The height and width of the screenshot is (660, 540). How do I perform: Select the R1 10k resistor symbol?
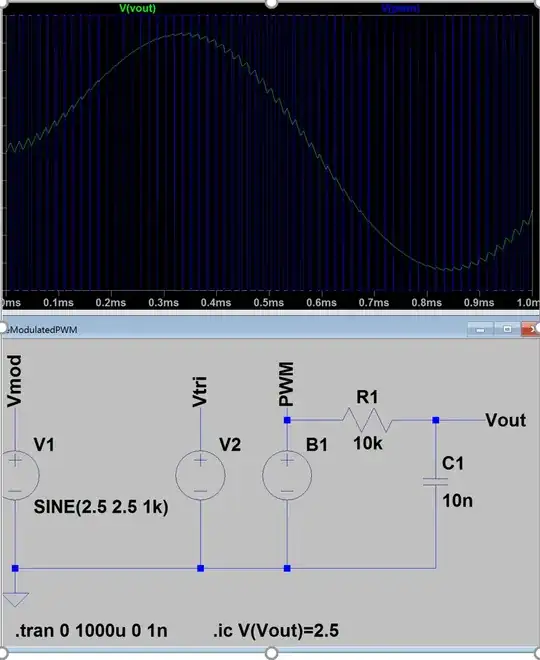pyautogui.click(x=367, y=420)
